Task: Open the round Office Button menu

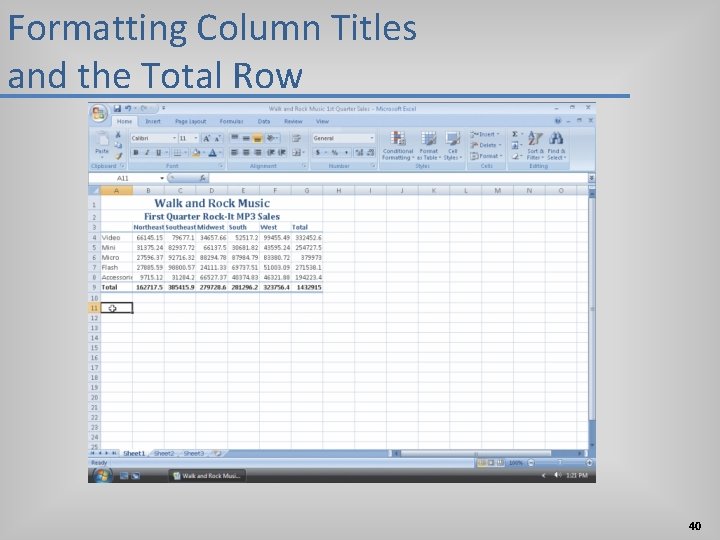Action: 99,113
